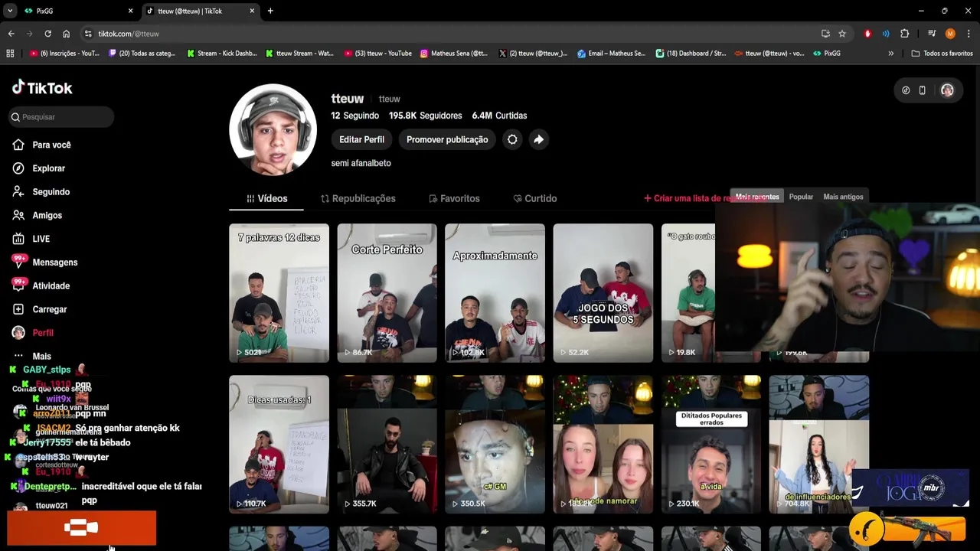Expand hidden bookmarks chevron
Image resolution: width=980 pixels, height=551 pixels.
pos(890,54)
